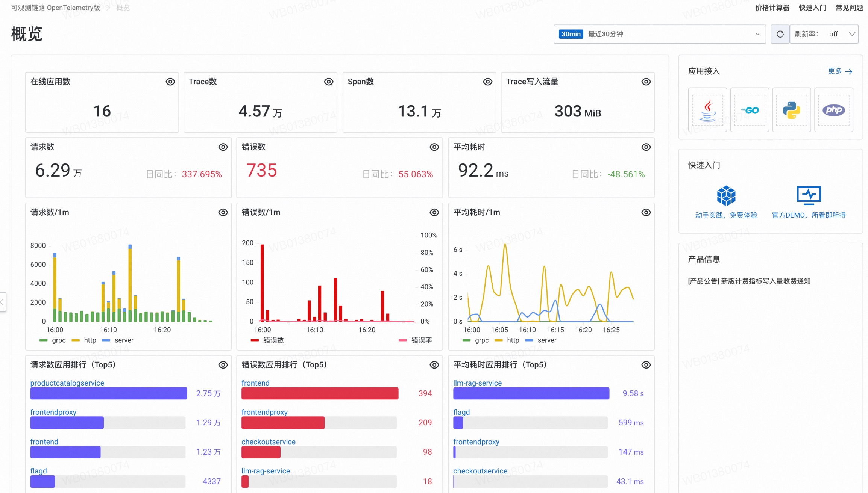
Task: Open frontendproxy in latency ranking
Action: pos(476,442)
